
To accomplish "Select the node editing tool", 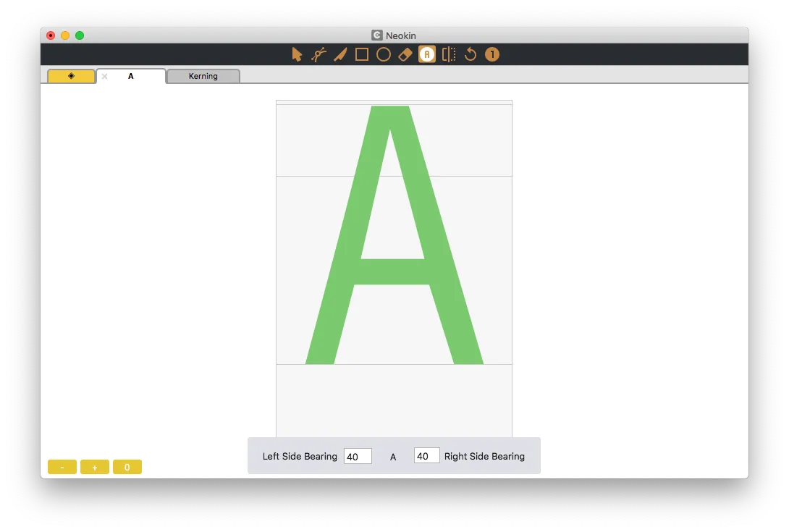I will click(x=318, y=54).
